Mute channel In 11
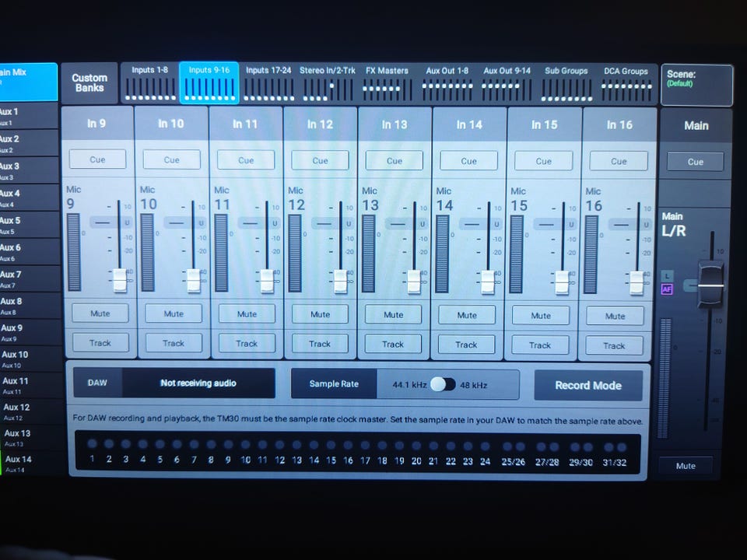Viewport: 747px width, 560px height. pyautogui.click(x=247, y=314)
